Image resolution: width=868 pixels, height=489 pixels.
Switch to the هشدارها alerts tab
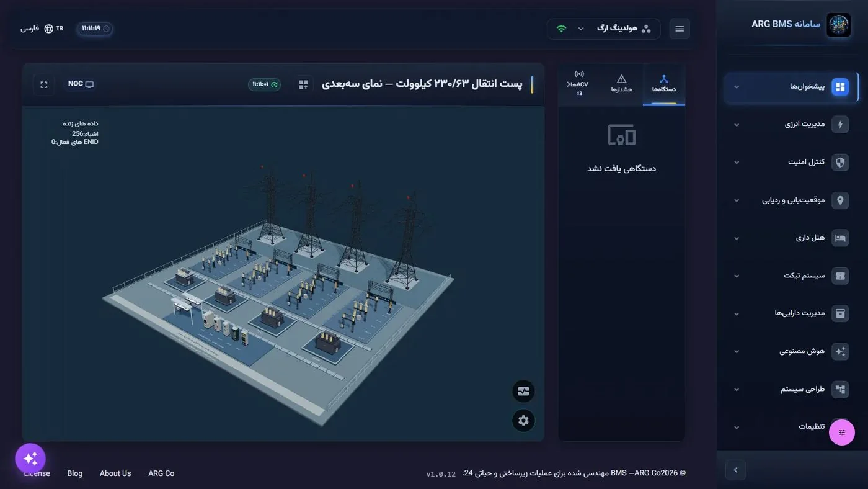[x=622, y=84]
